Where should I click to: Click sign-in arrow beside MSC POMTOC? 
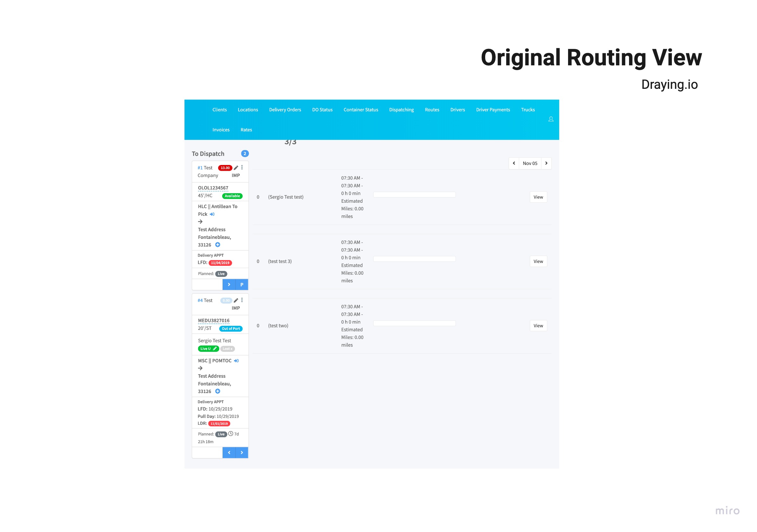click(x=236, y=361)
